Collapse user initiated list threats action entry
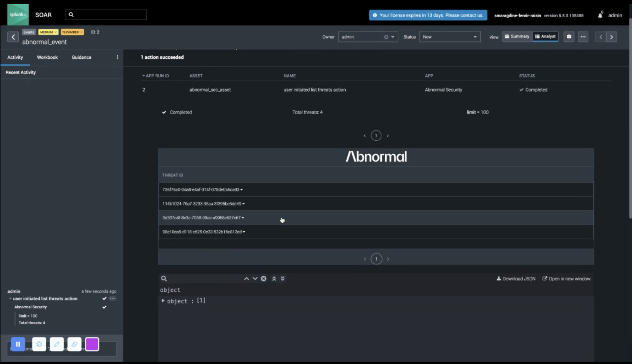Screen dimensions: 632x364 click(x=10, y=298)
